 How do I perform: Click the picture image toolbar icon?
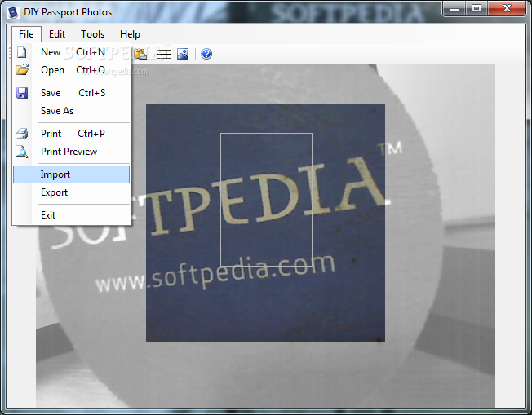[x=183, y=54]
